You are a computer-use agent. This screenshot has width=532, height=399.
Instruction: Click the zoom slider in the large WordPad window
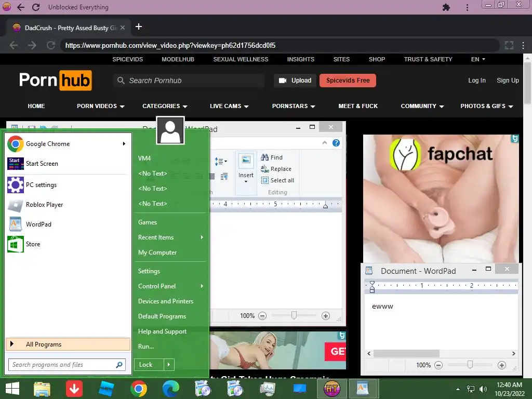point(294,316)
